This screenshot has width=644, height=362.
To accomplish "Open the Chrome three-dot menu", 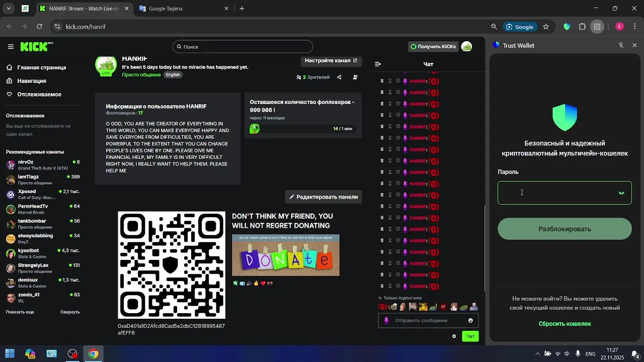I will 634,27.
